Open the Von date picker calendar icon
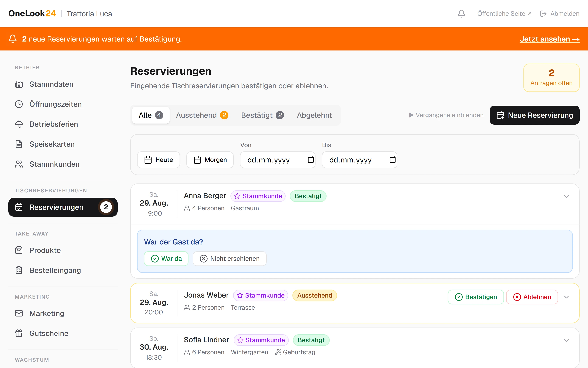This screenshot has height=368, width=588. point(310,160)
